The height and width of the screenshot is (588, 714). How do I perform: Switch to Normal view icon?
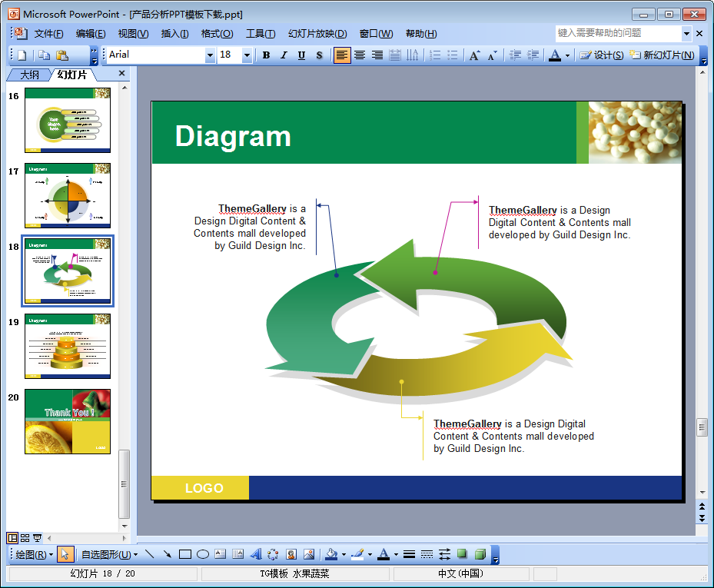(x=13, y=538)
